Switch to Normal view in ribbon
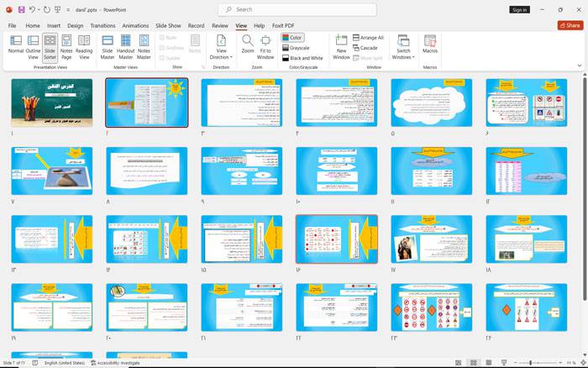Viewport: 588px width, 368px height. 16,45
